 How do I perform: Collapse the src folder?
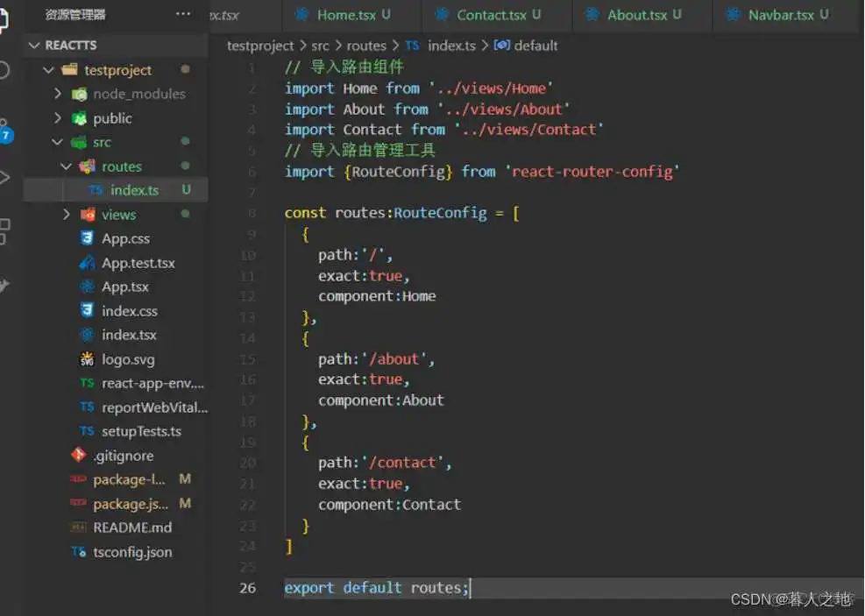pyautogui.click(x=57, y=142)
